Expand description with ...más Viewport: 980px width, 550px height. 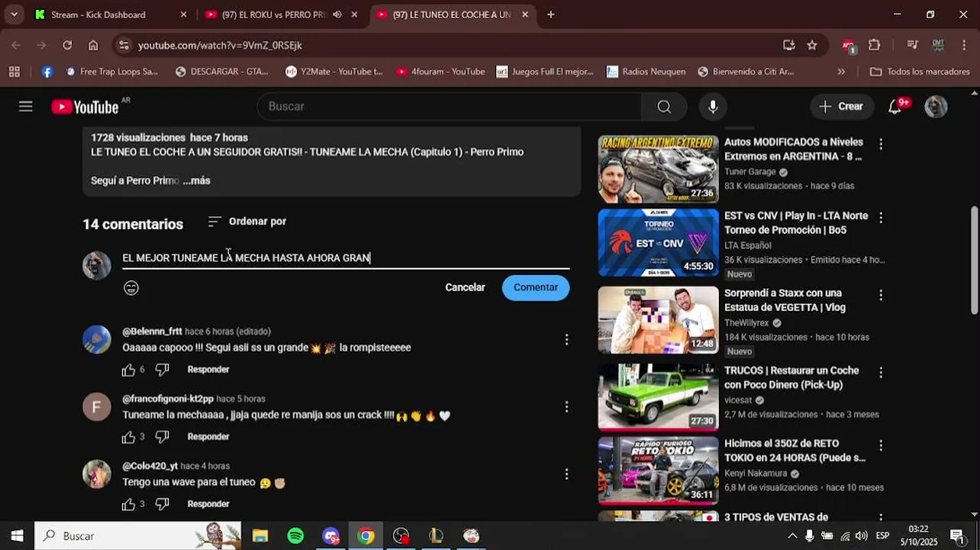(197, 181)
